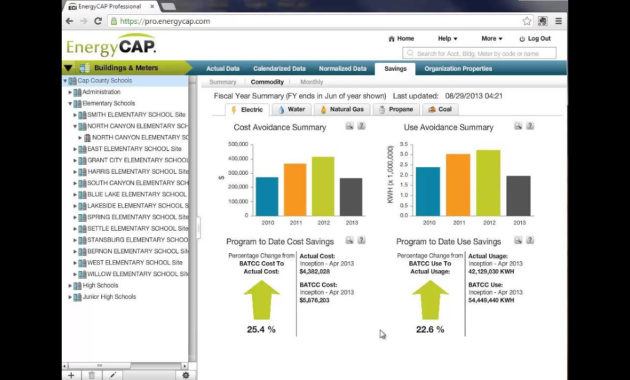Image resolution: width=630 pixels, height=380 pixels.
Task: Click the delete trash icon under the tree
Action: [x=92, y=375]
